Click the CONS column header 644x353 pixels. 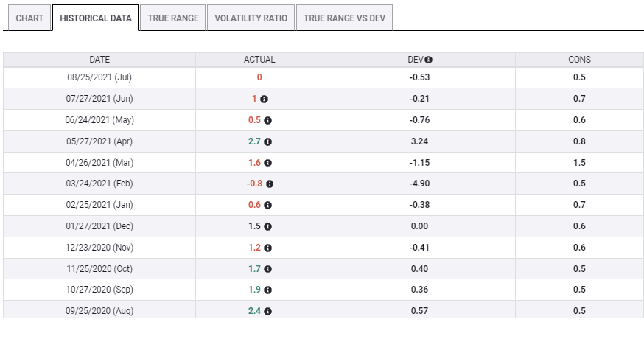tap(579, 60)
